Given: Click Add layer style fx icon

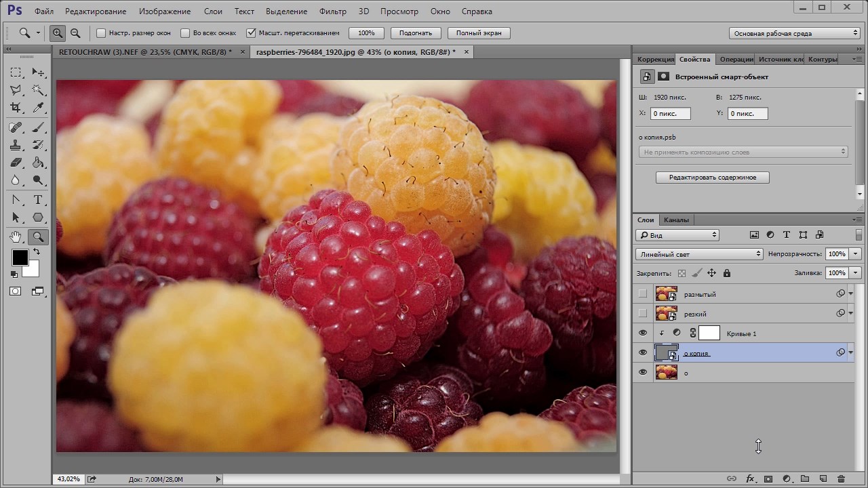Looking at the screenshot, I should 751,479.
